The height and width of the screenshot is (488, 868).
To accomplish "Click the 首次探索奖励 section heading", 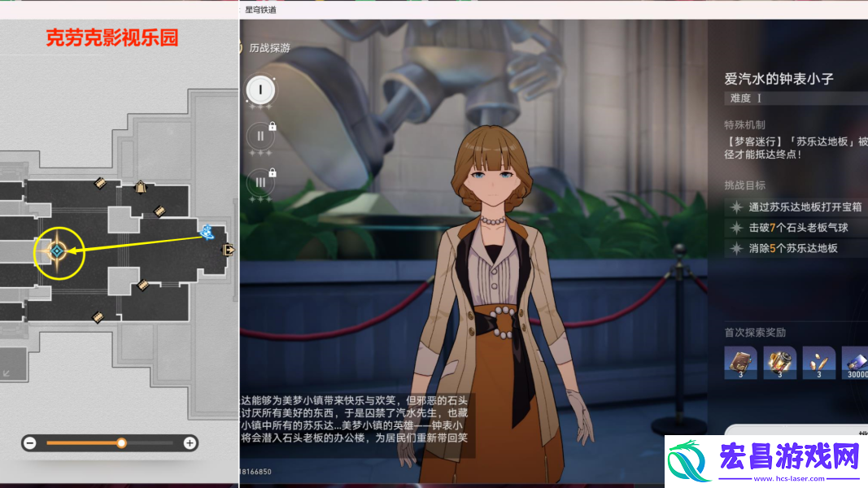I will click(755, 333).
